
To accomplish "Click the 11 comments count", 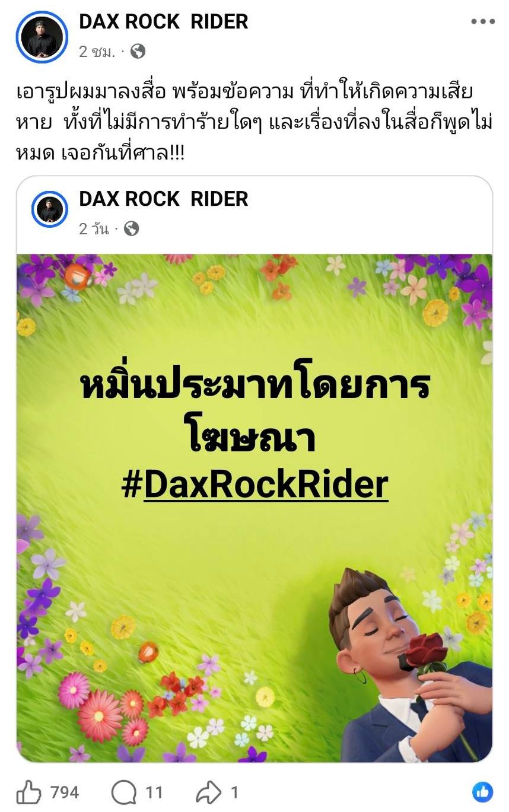I will click(154, 792).
